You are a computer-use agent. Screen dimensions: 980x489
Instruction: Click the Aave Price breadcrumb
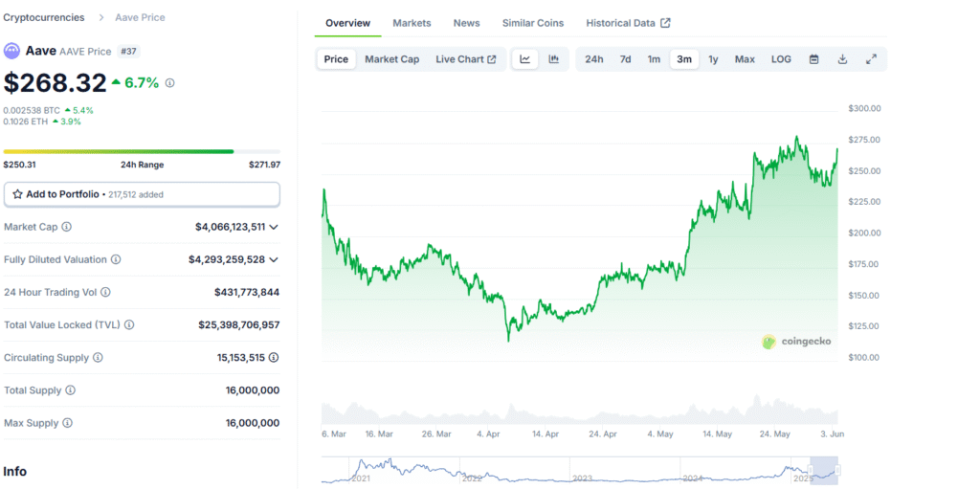point(140,17)
